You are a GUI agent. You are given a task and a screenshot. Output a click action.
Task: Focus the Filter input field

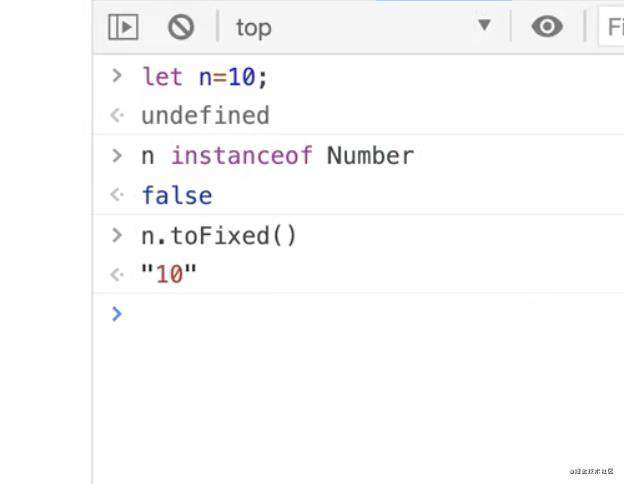coord(612,27)
